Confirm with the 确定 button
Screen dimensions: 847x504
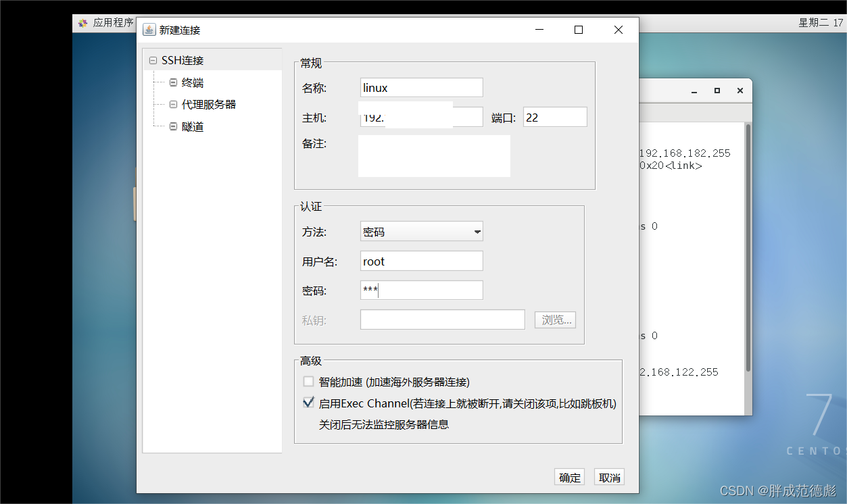[570, 477]
